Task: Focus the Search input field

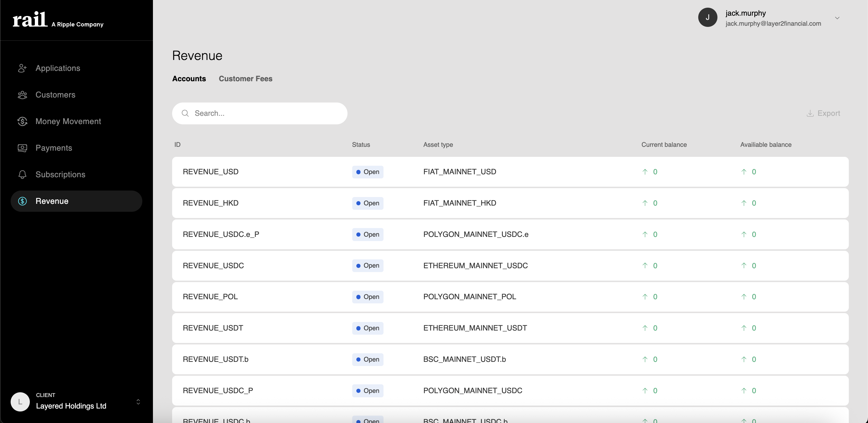Action: pyautogui.click(x=266, y=113)
